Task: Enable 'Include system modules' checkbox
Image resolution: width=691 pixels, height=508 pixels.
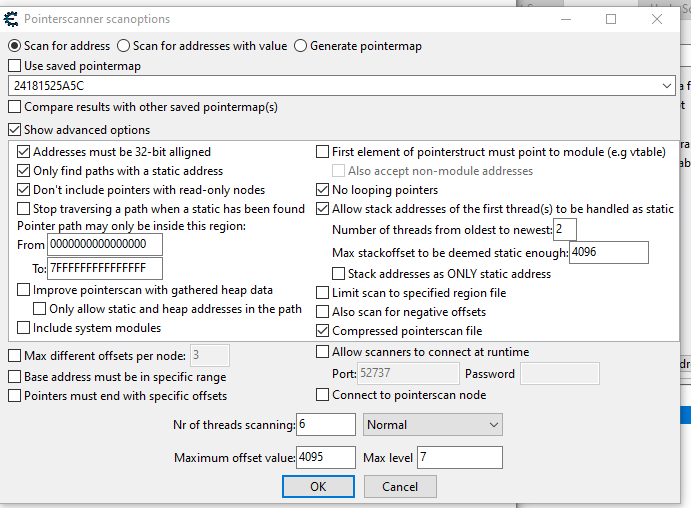Action: [x=25, y=328]
